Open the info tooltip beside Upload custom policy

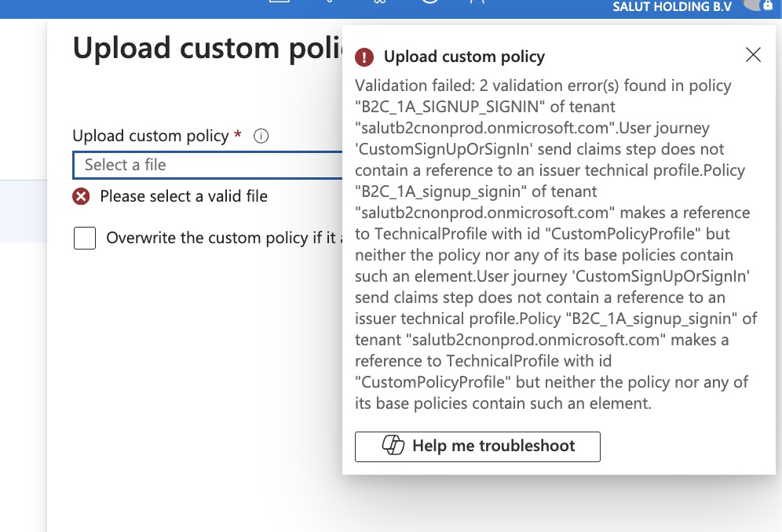260,136
